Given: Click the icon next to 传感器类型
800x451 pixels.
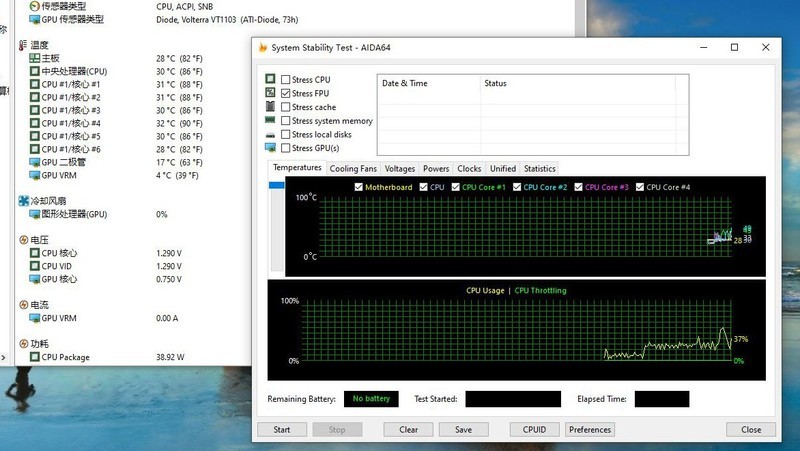Looking at the screenshot, I should pos(35,6).
